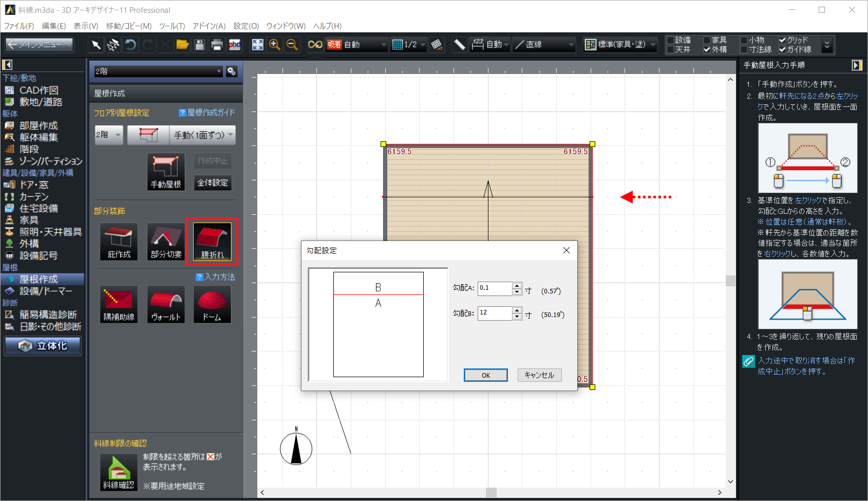Screen dimensions: 868x501
Task: Click the print icon in toolbar
Action: (217, 45)
